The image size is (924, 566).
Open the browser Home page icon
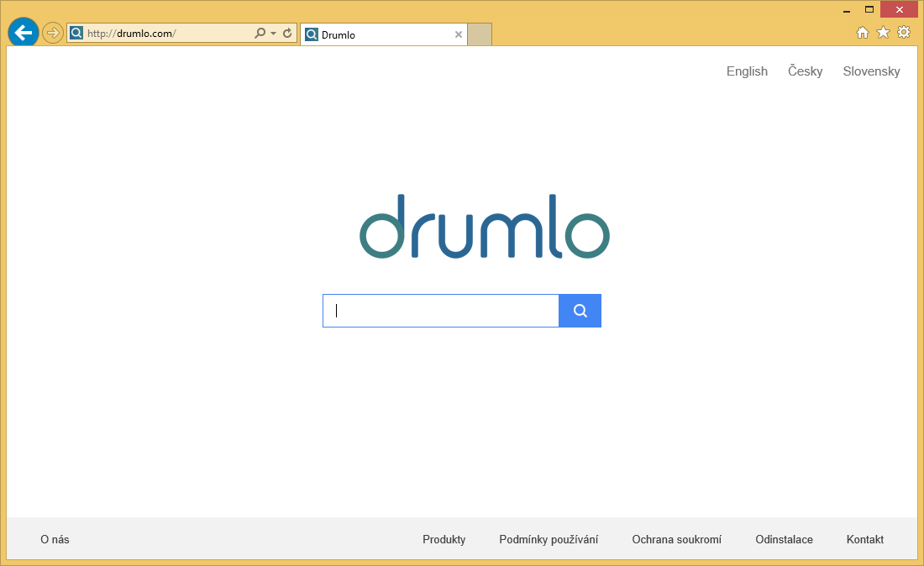pyautogui.click(x=863, y=32)
